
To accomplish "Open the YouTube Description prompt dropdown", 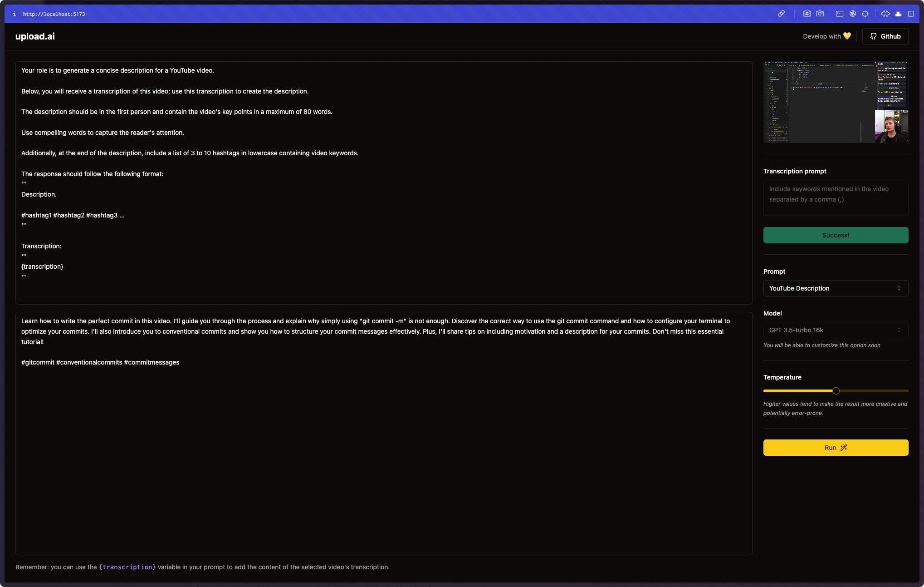I will (836, 288).
